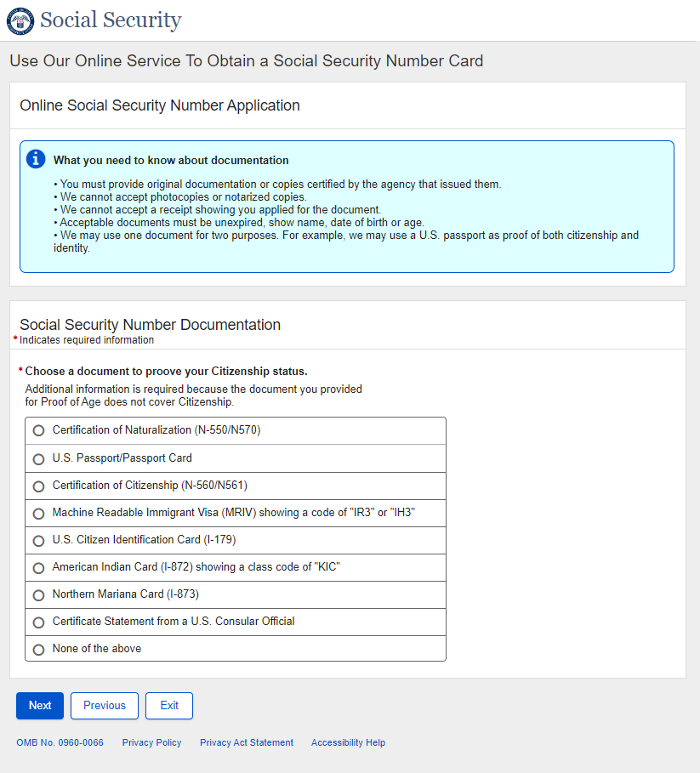Open the Privacy Policy link
The image size is (700, 773).
[151, 742]
